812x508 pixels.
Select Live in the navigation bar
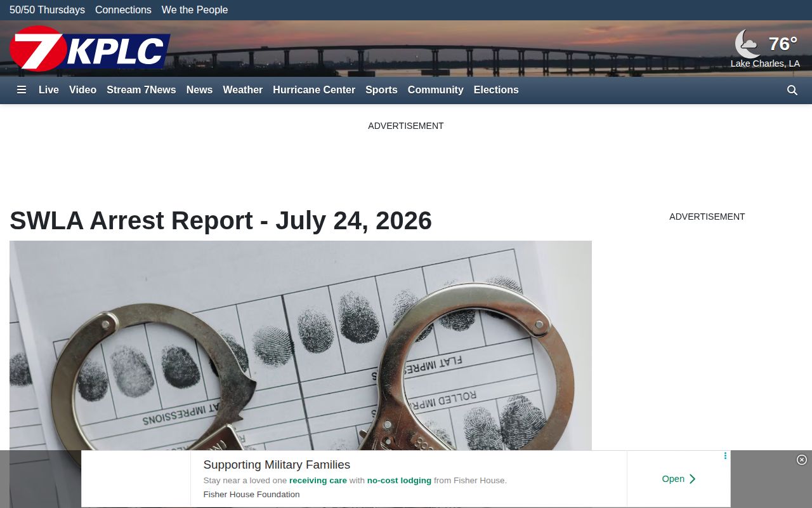(49, 90)
